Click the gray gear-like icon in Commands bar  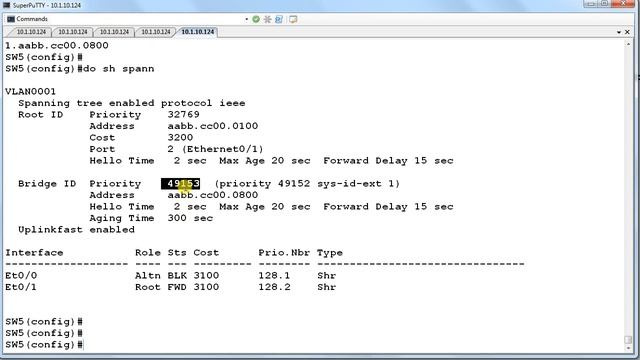pos(267,19)
